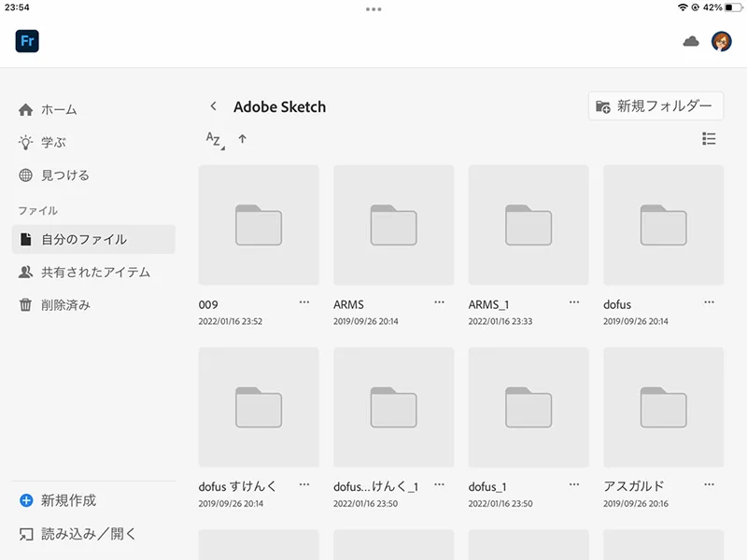
Task: Open 見つける section in sidebar
Action: [x=64, y=175]
